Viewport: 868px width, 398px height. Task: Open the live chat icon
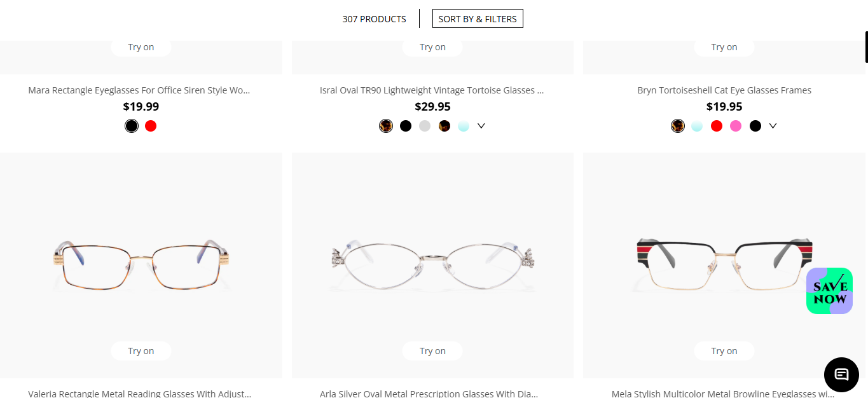click(x=841, y=374)
